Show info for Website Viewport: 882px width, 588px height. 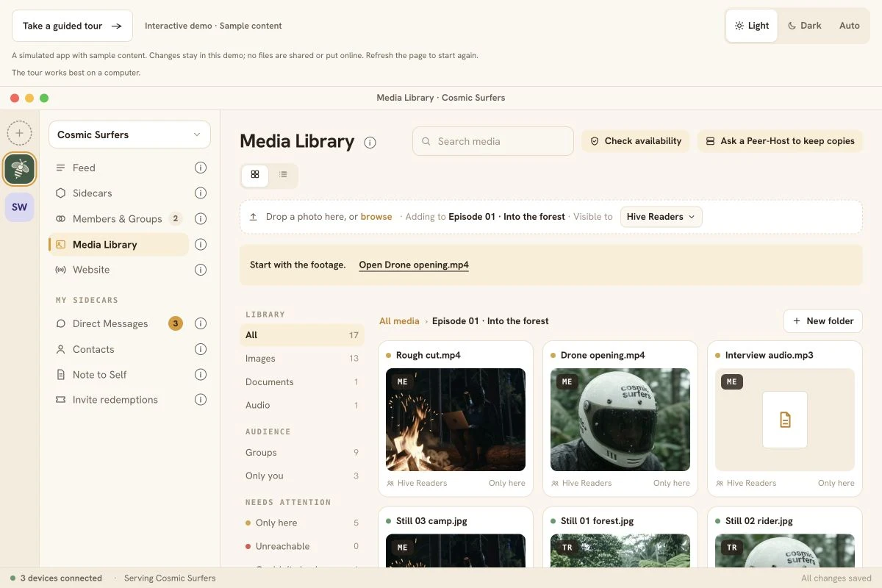[x=200, y=270]
